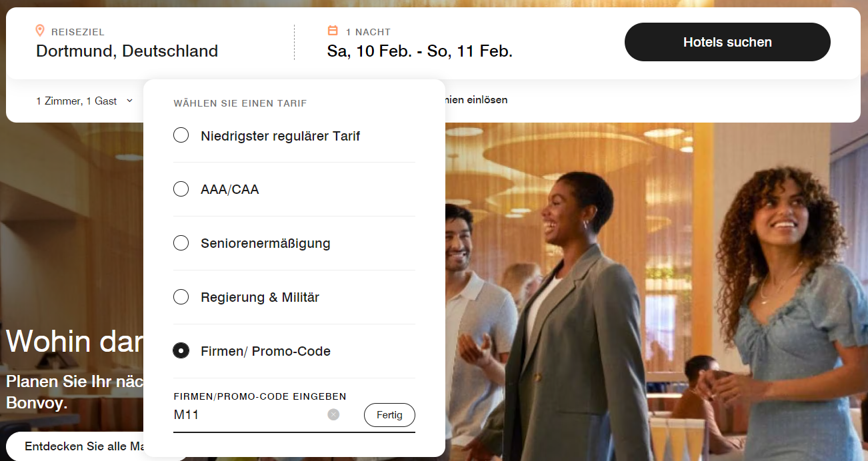The width and height of the screenshot is (868, 461).
Task: Open the date range Sa, 10 Feb. - So, 11 Feb.
Action: tap(419, 51)
